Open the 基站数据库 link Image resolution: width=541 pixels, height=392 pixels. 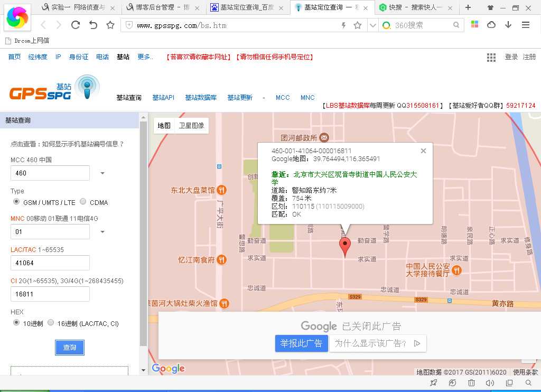point(201,98)
